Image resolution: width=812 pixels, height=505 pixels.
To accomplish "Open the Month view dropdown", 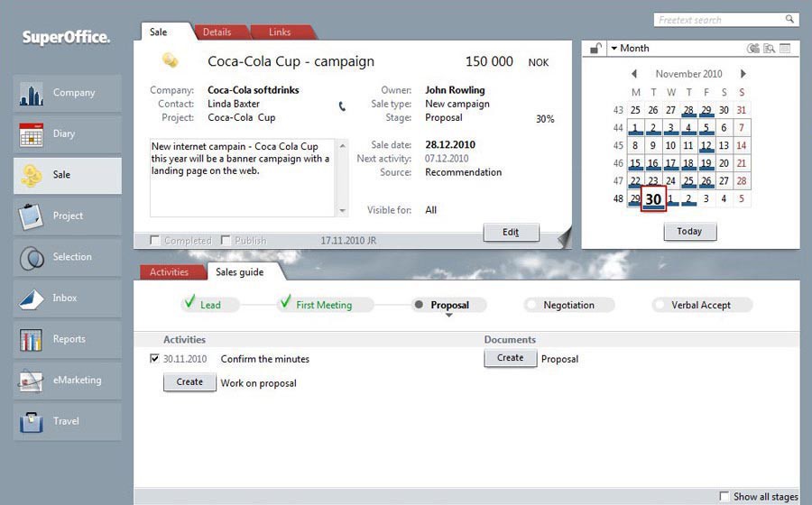I will [630, 48].
